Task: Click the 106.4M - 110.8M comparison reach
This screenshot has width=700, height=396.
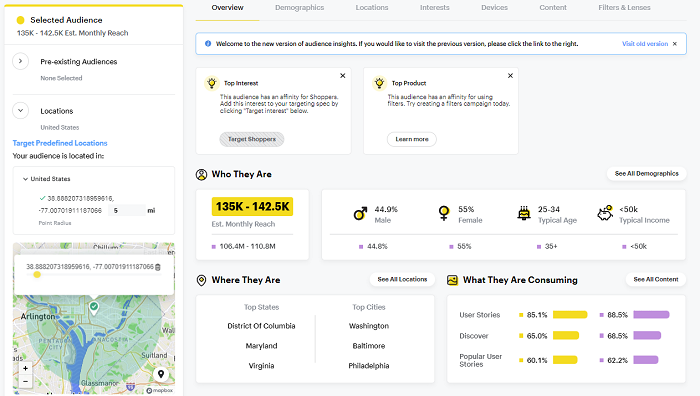Action: click(x=247, y=246)
